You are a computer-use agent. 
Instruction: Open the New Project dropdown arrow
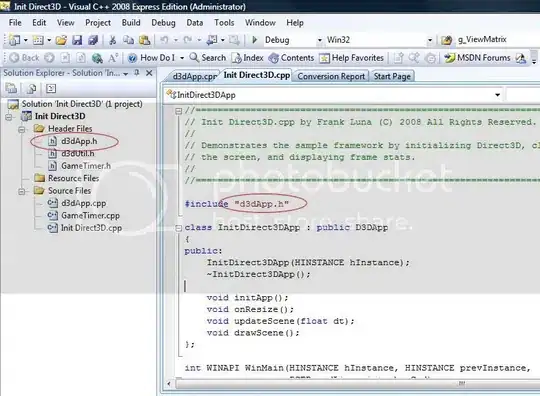(x=25, y=40)
